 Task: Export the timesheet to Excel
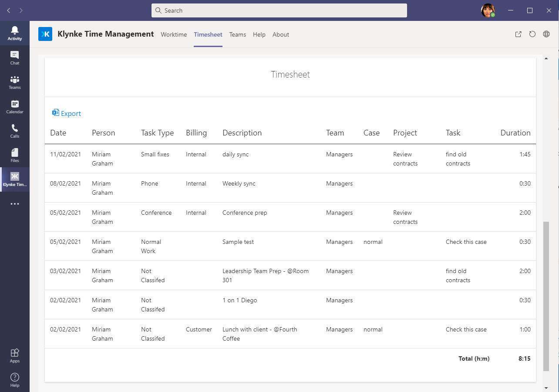(67, 113)
